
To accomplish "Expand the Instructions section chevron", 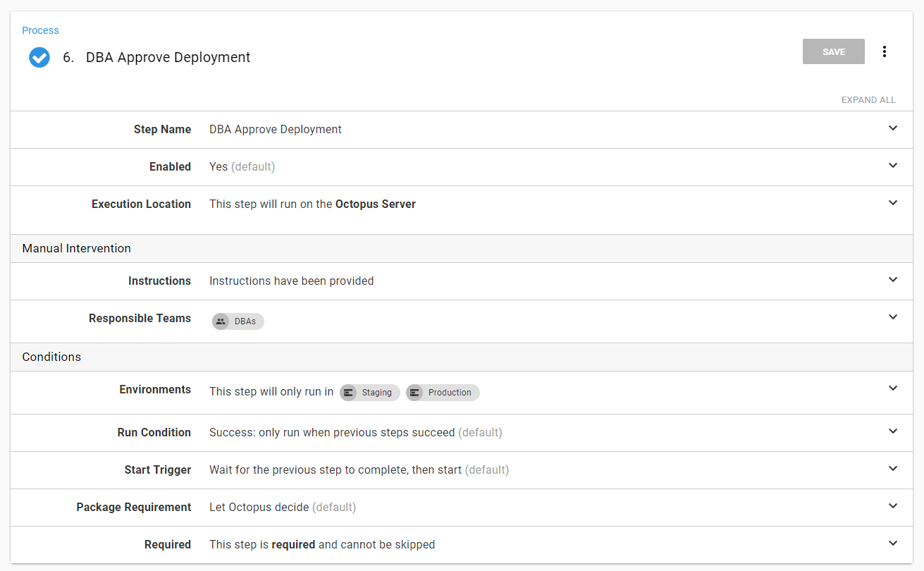I will (x=893, y=280).
